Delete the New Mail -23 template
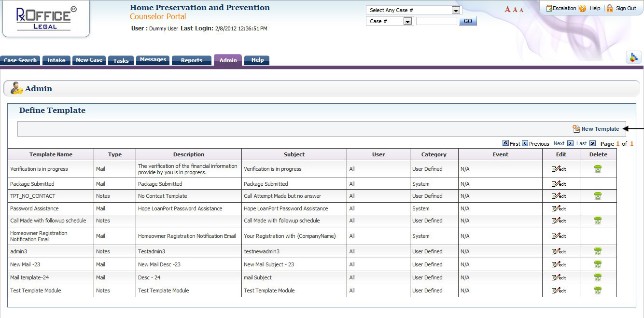The image size is (644, 318). 598,264
